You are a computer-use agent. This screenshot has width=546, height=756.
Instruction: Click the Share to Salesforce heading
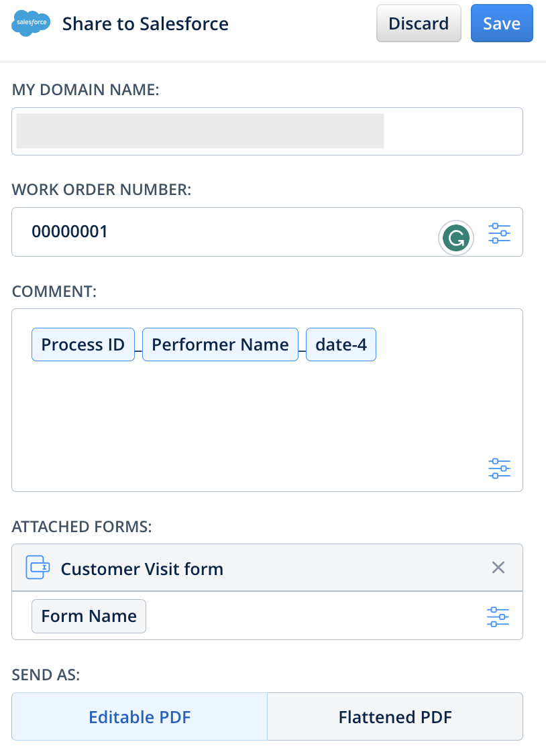click(146, 24)
